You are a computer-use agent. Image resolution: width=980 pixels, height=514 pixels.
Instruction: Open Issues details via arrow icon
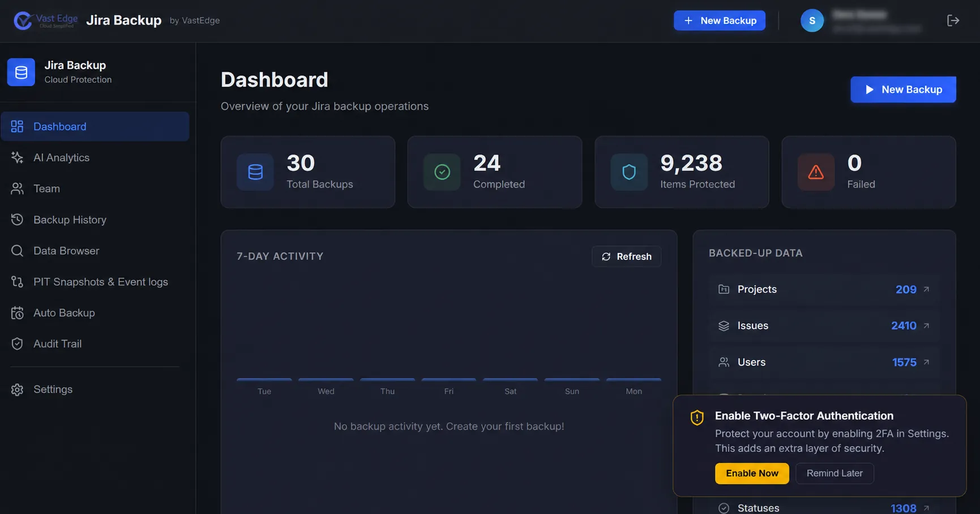click(926, 325)
